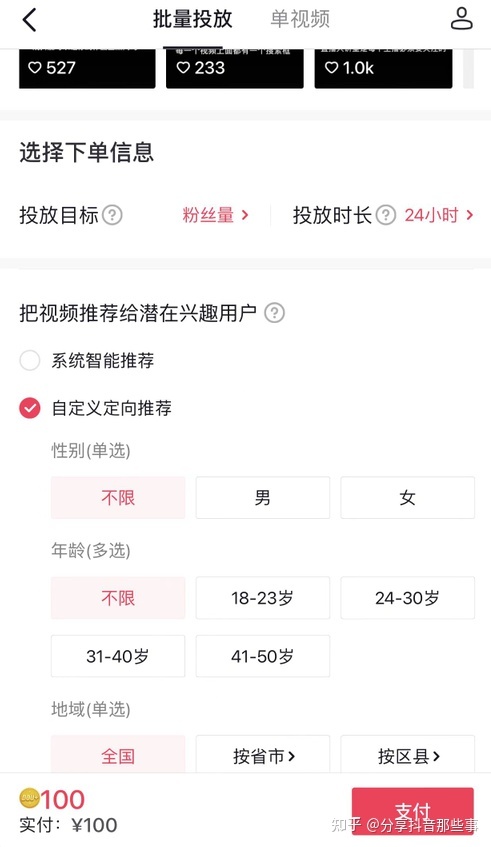Tap the heart icon showing 233 likes
Viewport: 491px width, 847px height.
[x=183, y=68]
